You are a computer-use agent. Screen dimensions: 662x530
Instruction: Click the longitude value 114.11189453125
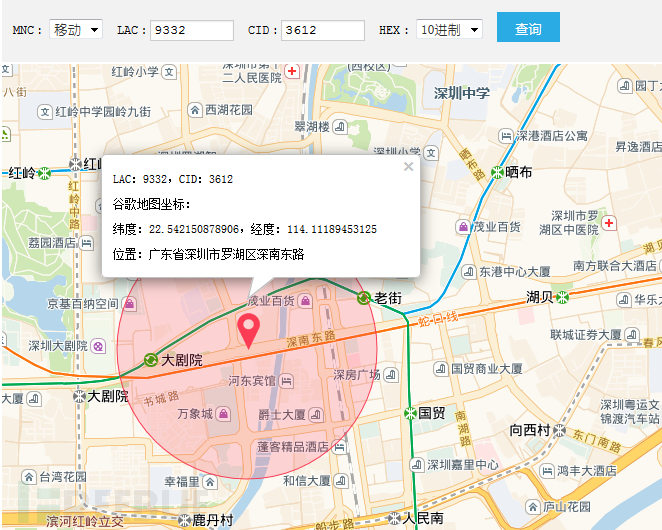(x=332, y=229)
